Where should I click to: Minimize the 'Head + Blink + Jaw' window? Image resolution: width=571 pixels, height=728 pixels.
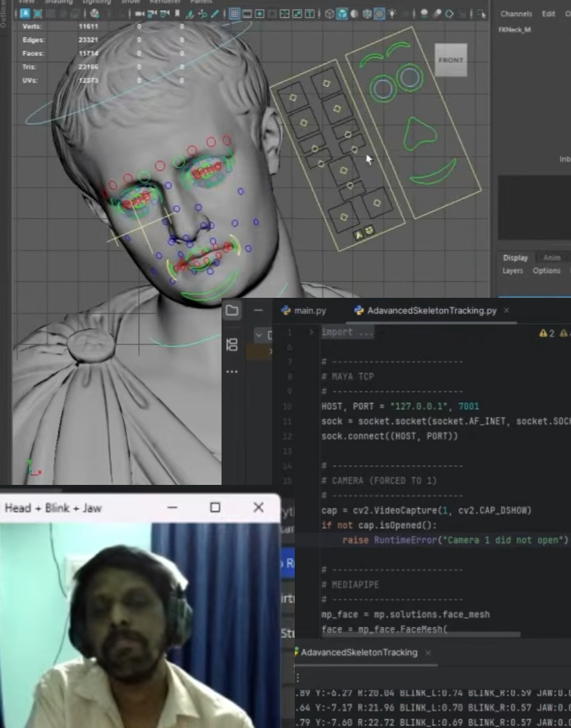[173, 507]
